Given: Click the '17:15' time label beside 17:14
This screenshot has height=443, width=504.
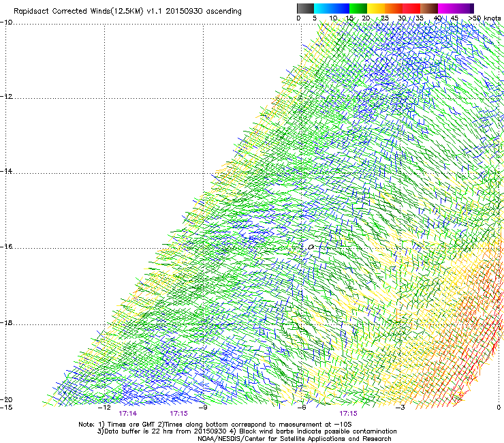Looking at the screenshot, I should pos(178,414).
